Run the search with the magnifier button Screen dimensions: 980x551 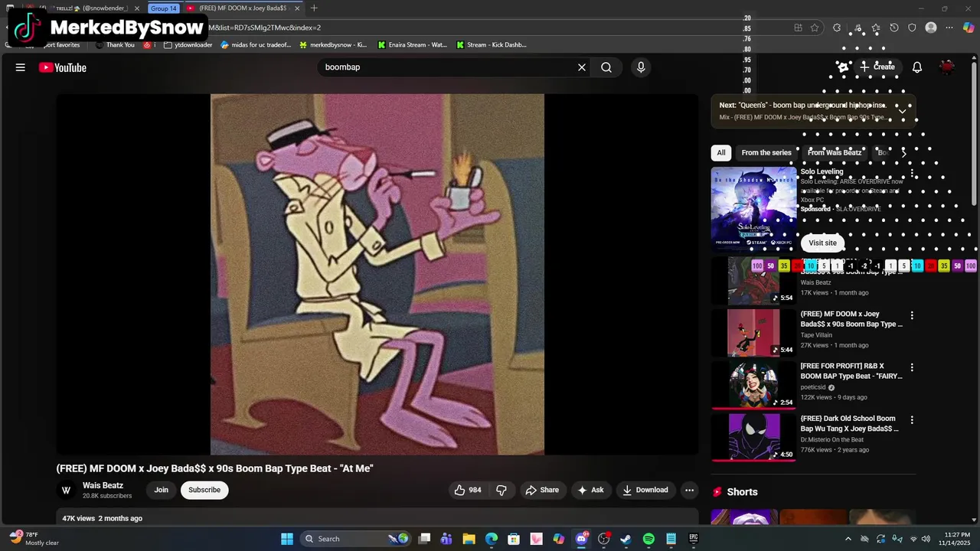pyautogui.click(x=606, y=67)
